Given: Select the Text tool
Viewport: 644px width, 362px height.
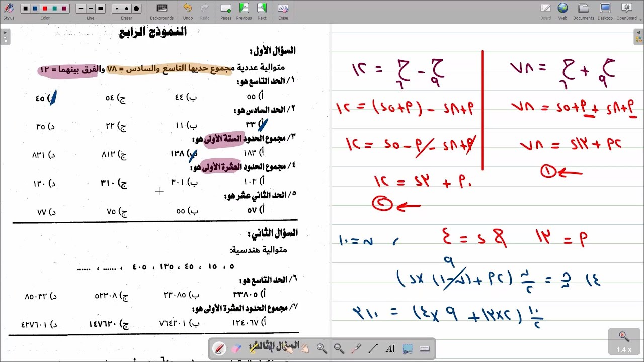Looking at the screenshot, I should tap(390, 348).
